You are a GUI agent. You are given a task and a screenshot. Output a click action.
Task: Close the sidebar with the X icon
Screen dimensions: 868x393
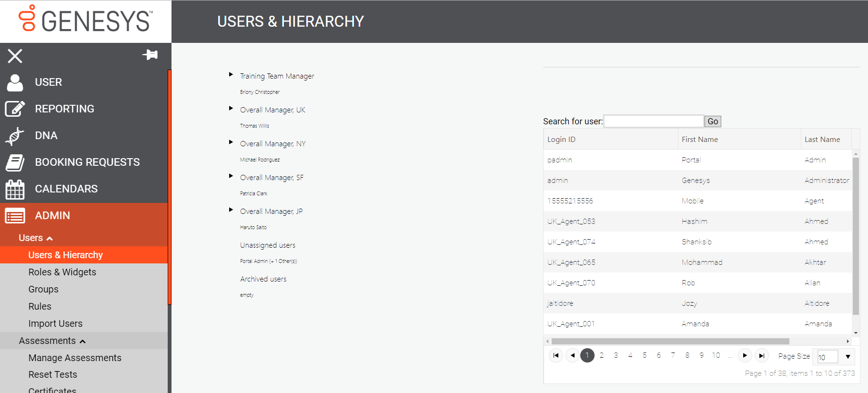pos(15,56)
